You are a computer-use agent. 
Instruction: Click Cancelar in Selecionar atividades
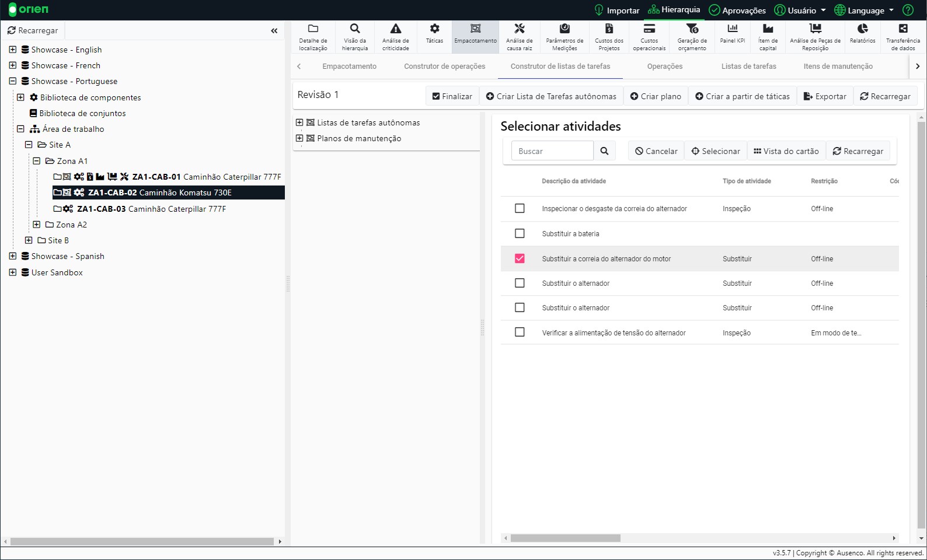(656, 151)
